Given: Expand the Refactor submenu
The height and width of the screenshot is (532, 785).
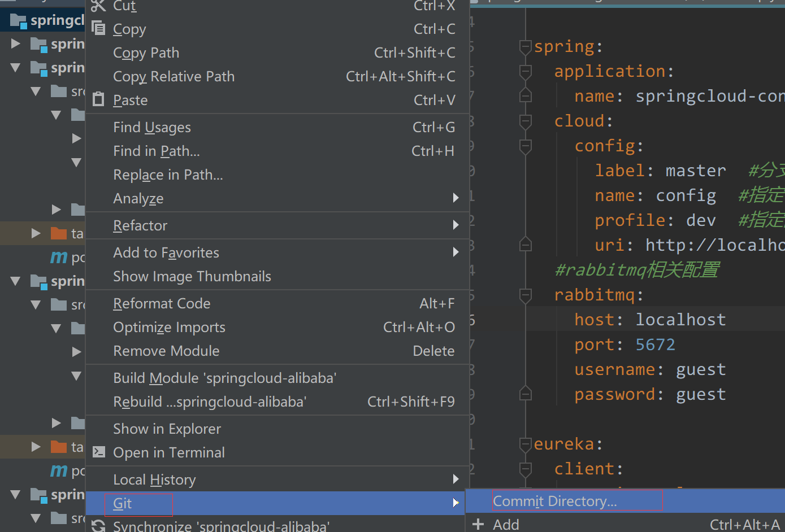Looking at the screenshot, I should [277, 225].
